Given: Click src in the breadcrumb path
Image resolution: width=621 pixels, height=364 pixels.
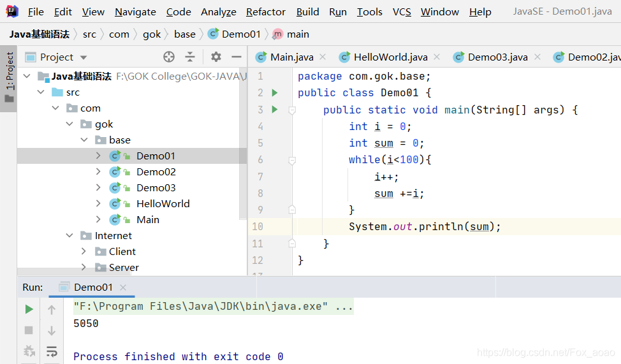Looking at the screenshot, I should click(x=89, y=34).
